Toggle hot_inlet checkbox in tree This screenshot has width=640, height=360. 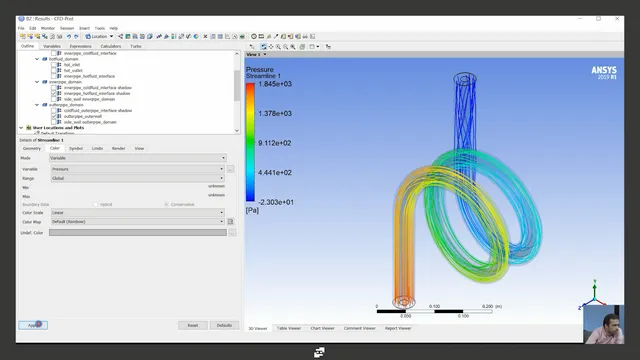pos(53,64)
